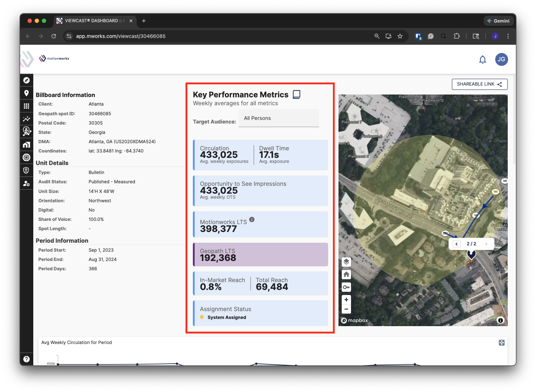Open the Key Performance Metrics book icon

point(297,95)
